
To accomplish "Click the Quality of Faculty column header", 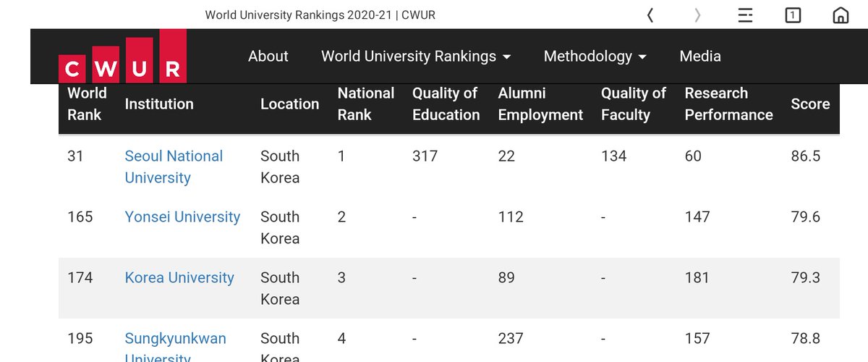I will (634, 104).
